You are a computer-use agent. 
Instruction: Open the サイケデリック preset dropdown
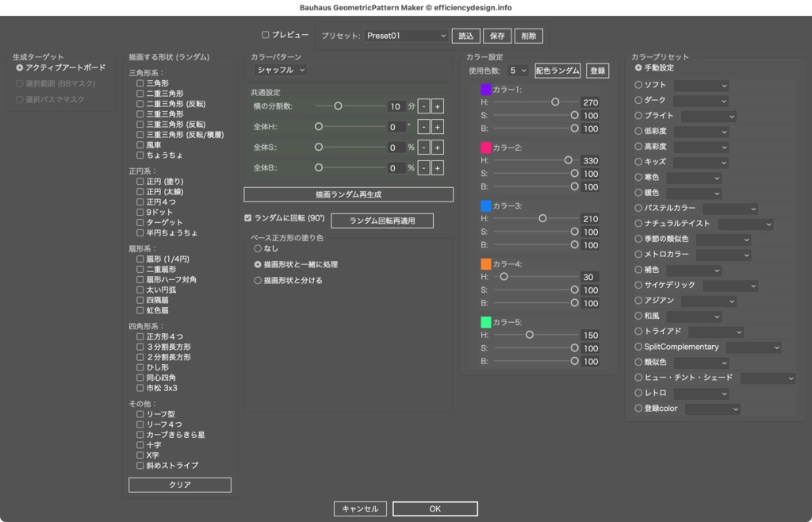[x=730, y=286]
